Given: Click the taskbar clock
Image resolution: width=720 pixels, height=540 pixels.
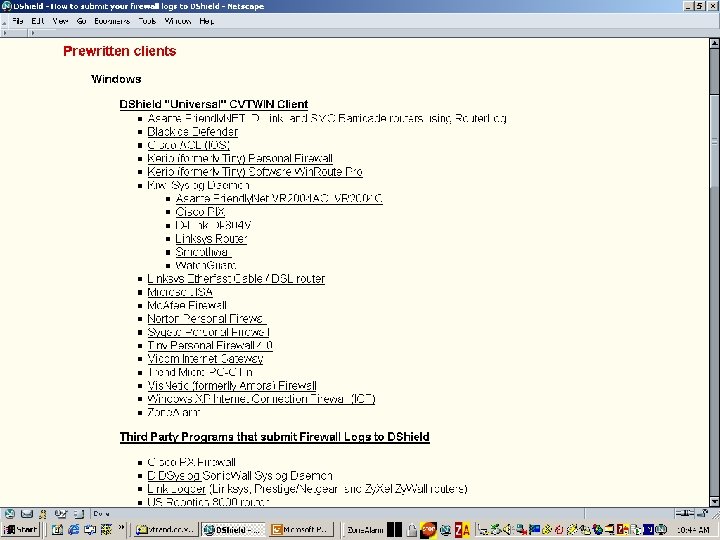Looking at the screenshot, I should tap(692, 530).
